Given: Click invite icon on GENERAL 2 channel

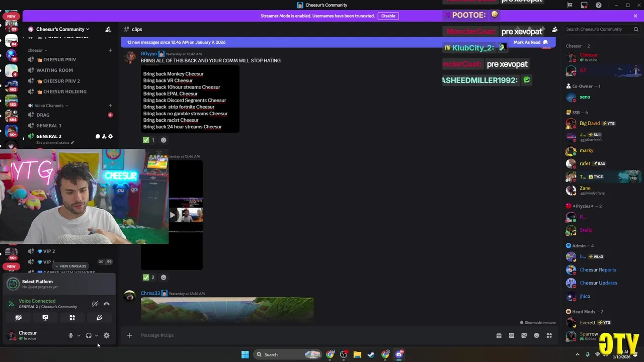Looking at the screenshot, I should pyautogui.click(x=104, y=136).
